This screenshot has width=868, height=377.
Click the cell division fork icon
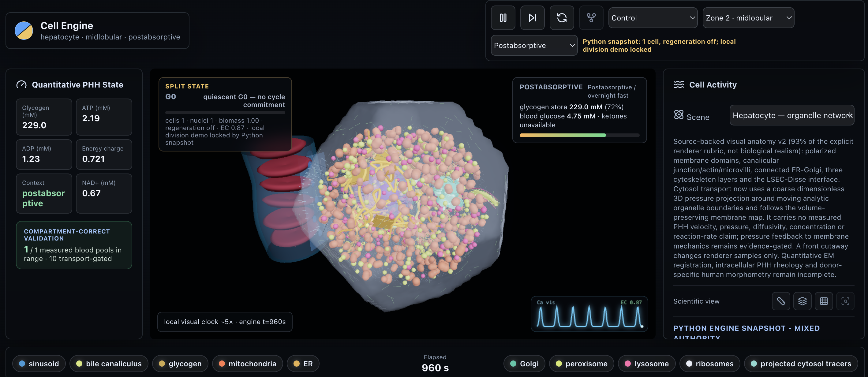coord(591,18)
